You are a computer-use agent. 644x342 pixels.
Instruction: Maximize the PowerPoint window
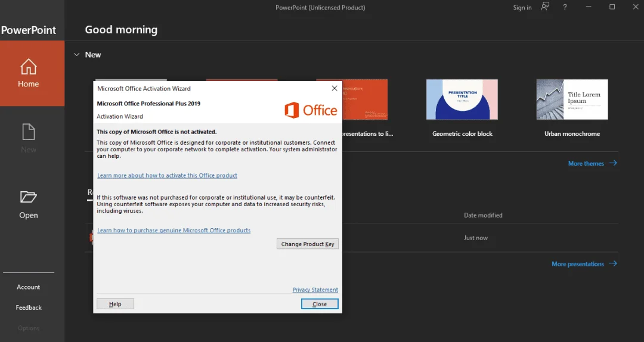point(612,7)
